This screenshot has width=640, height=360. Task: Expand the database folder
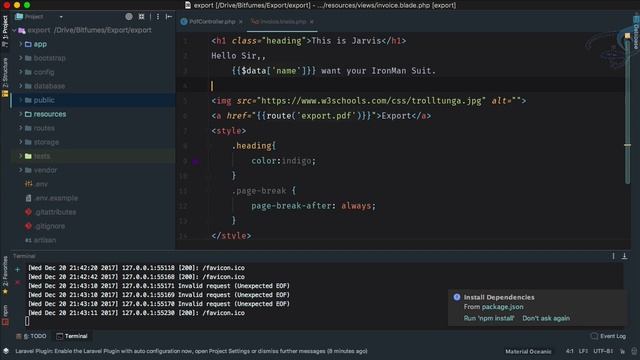click(x=20, y=86)
